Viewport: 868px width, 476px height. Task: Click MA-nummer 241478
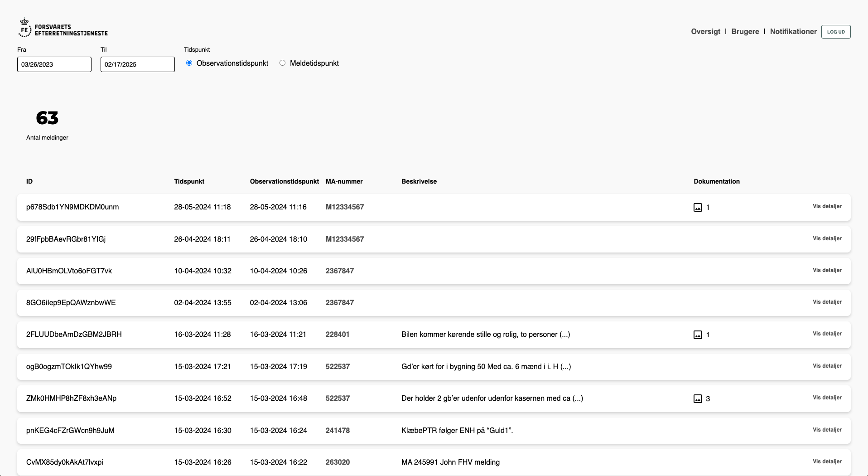pos(338,430)
